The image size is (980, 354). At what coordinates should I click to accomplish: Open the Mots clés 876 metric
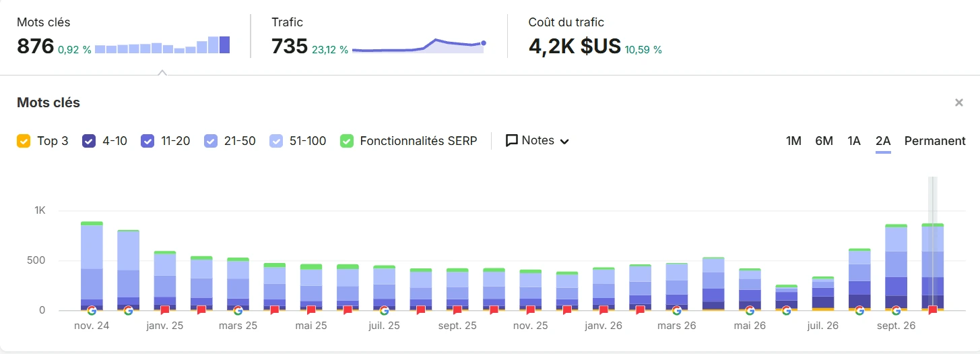(x=36, y=46)
